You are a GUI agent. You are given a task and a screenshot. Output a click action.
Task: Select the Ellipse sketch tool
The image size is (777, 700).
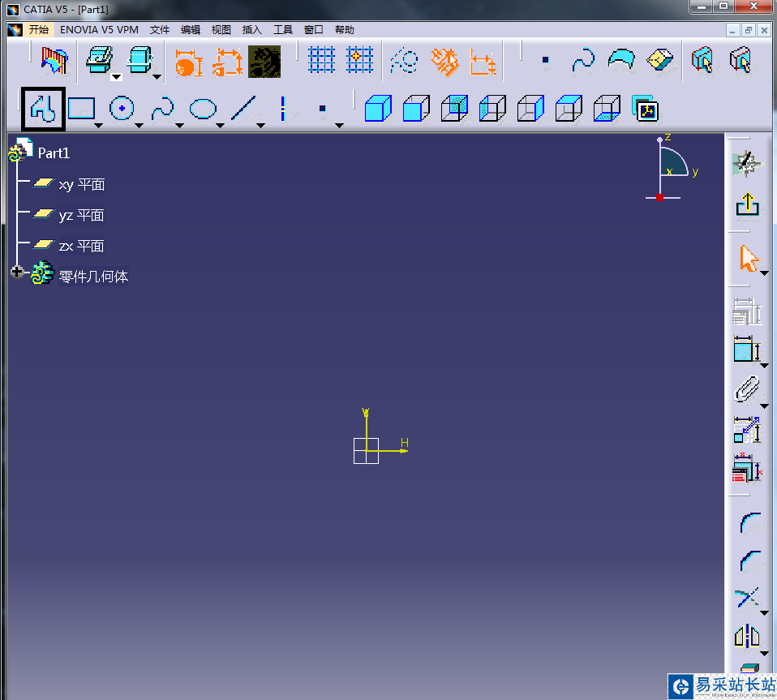coord(203,109)
